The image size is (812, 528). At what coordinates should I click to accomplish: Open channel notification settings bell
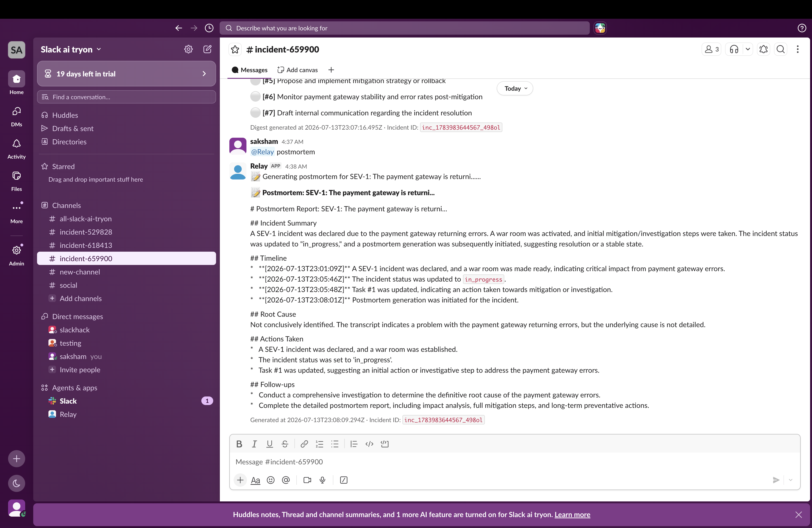(764, 49)
